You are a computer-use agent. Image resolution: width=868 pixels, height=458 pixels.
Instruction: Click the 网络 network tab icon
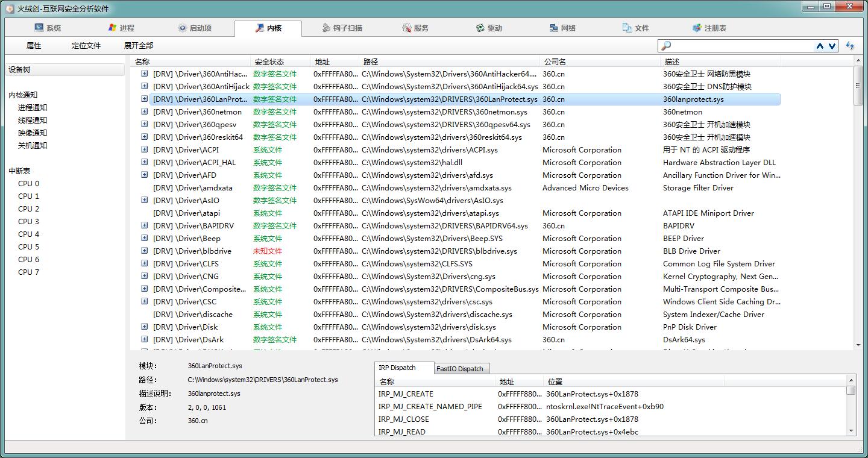[x=553, y=28]
